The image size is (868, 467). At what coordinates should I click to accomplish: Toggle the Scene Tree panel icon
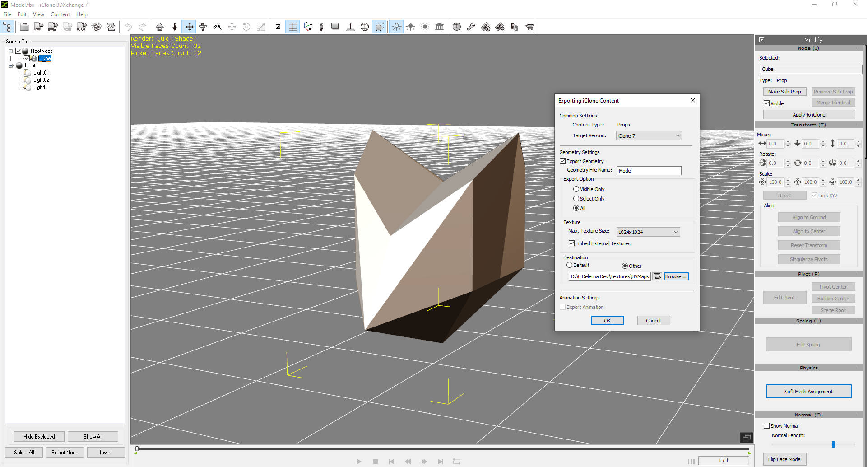[8, 27]
